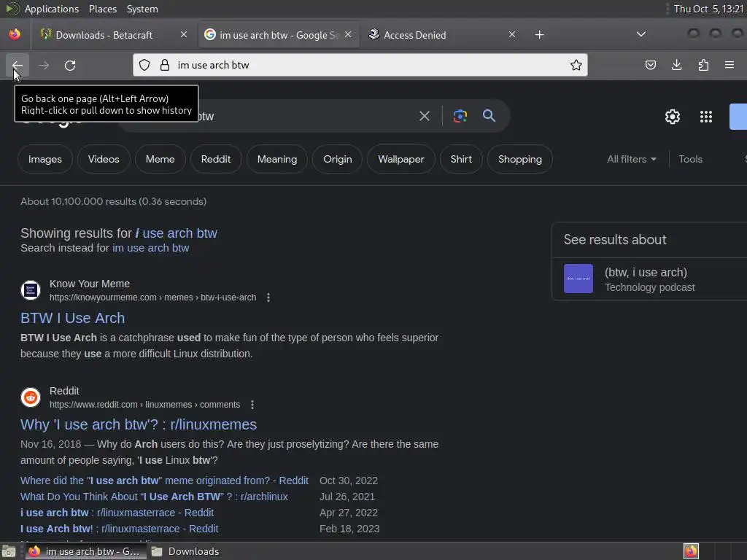Open the reddit.com linuxmemes breadcrumb URL
This screenshot has width=747, height=560.
145,405
